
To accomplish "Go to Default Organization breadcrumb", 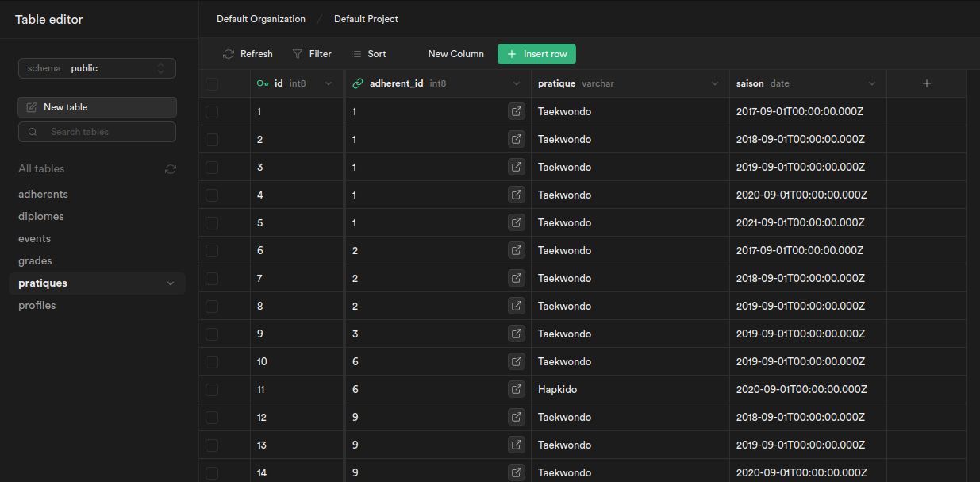I will coord(261,19).
